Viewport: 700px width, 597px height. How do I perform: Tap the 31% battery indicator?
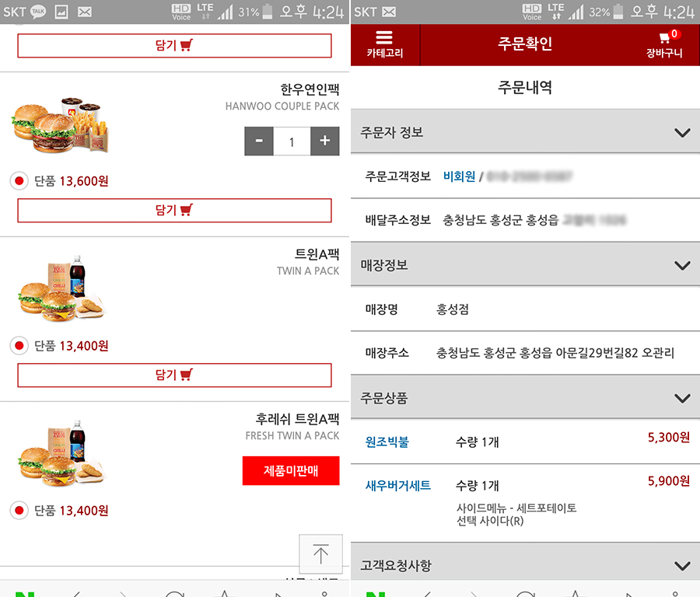coord(255,12)
